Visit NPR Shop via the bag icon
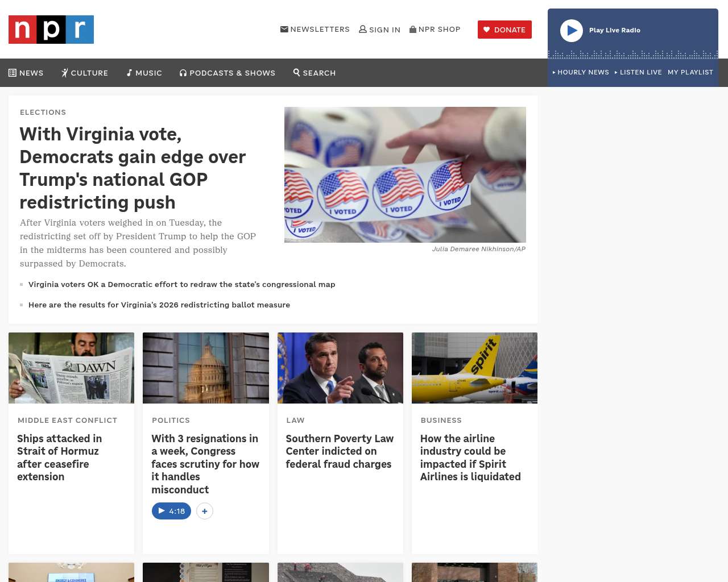The image size is (728, 582). [x=435, y=29]
